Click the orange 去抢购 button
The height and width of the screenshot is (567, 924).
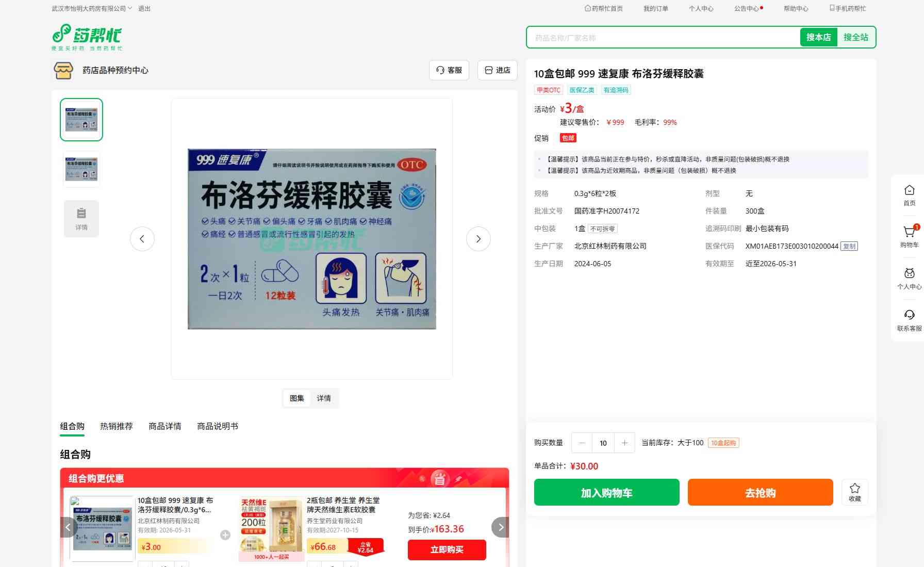click(x=761, y=492)
